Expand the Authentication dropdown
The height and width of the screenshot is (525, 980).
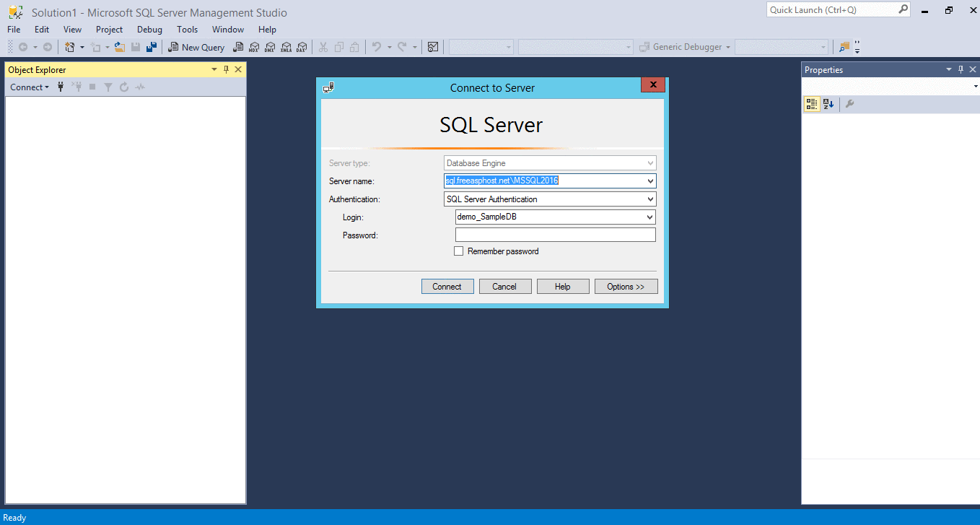(650, 199)
